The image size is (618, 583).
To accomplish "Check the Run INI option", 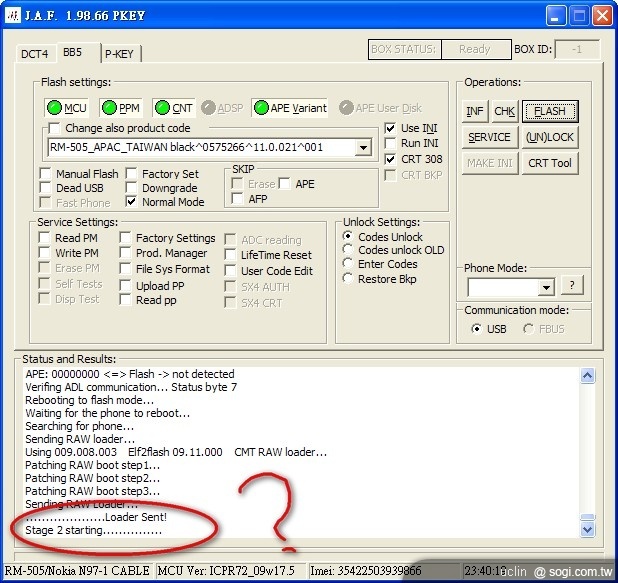I will [390, 143].
